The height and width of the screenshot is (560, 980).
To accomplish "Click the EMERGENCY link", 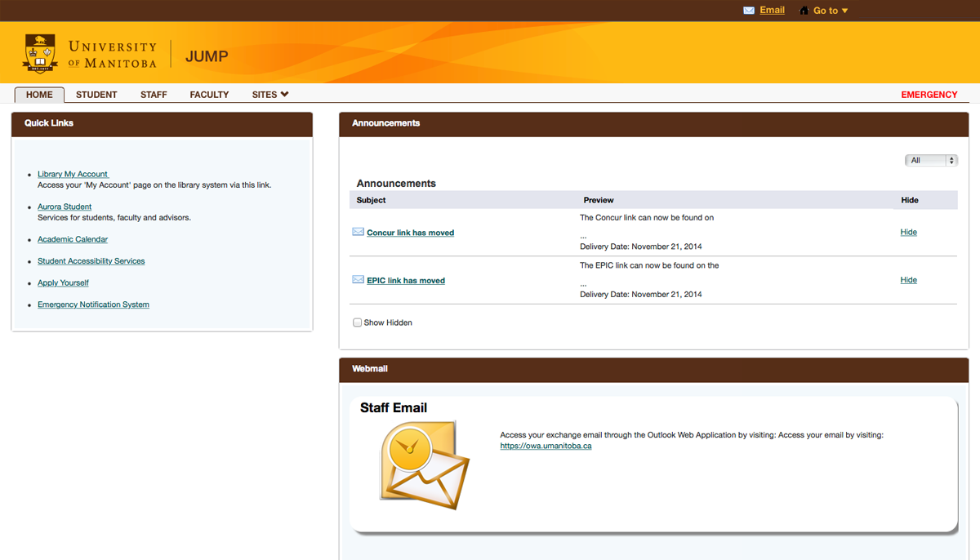I will pos(929,95).
